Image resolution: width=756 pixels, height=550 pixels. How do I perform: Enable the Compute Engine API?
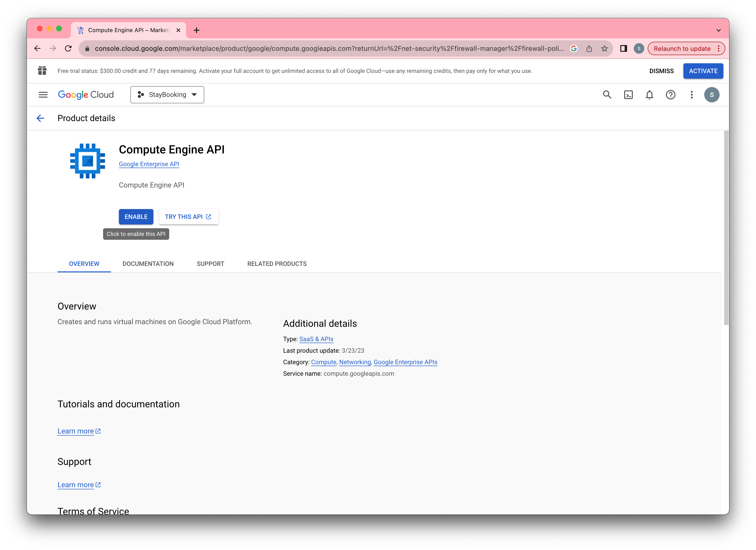[136, 216]
